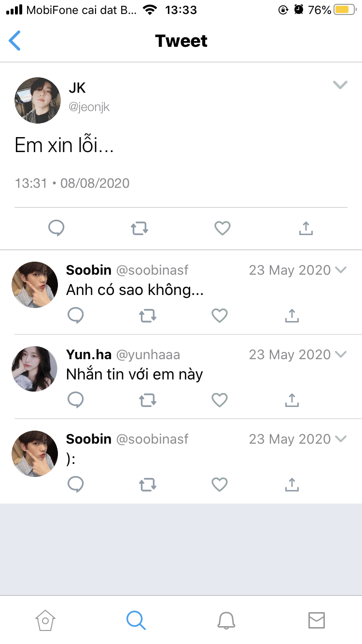This screenshot has height=644, width=362.
Task: Open the Home tab
Action: tap(45, 620)
